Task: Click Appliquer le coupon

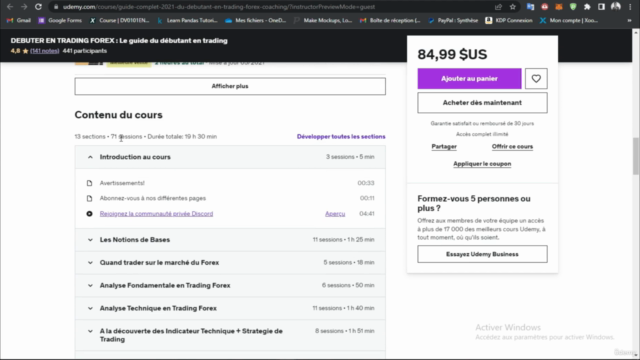Action: pos(482,164)
